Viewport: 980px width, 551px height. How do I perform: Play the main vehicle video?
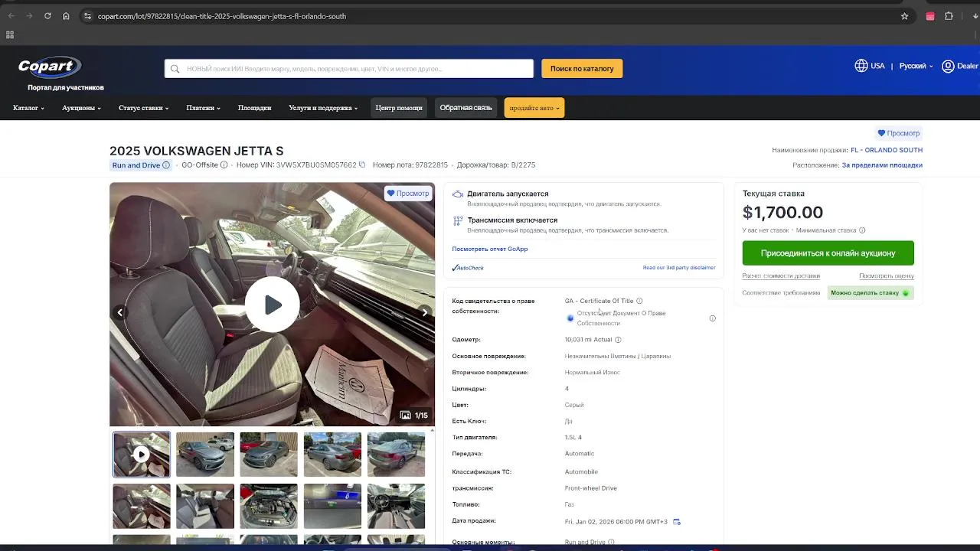tap(273, 305)
